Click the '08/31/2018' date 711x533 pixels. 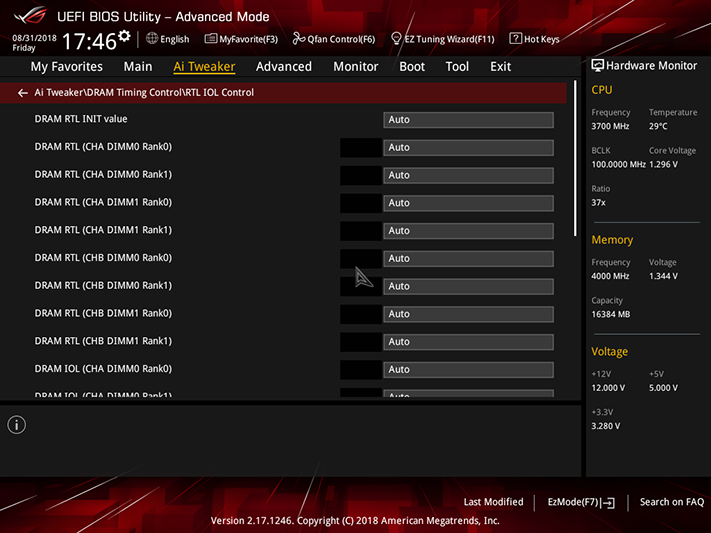click(34, 38)
